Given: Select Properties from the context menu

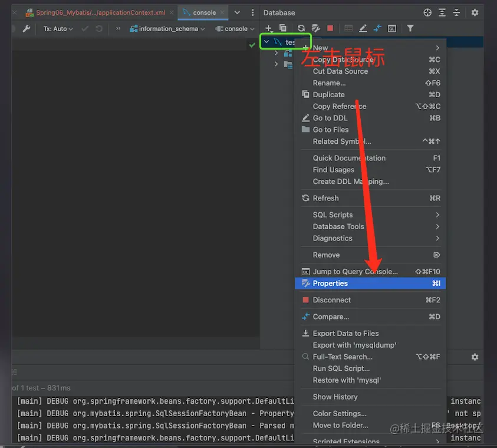Looking at the screenshot, I should tap(330, 284).
